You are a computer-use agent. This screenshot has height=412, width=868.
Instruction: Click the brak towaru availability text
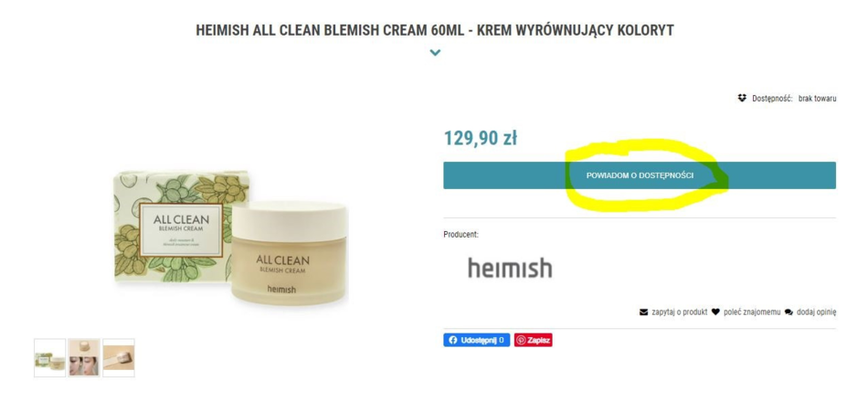click(817, 99)
